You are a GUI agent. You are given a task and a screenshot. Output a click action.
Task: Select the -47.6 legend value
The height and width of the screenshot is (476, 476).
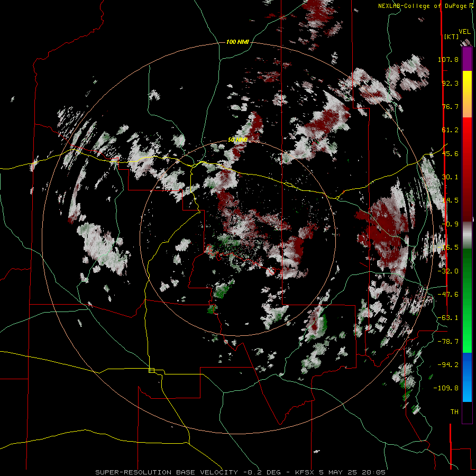coord(448,295)
